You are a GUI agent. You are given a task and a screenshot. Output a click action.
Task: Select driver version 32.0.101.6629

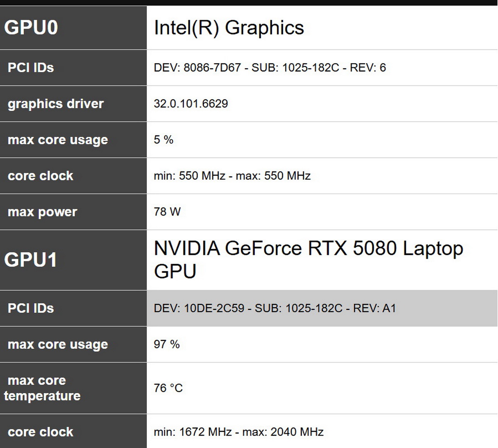tap(191, 104)
